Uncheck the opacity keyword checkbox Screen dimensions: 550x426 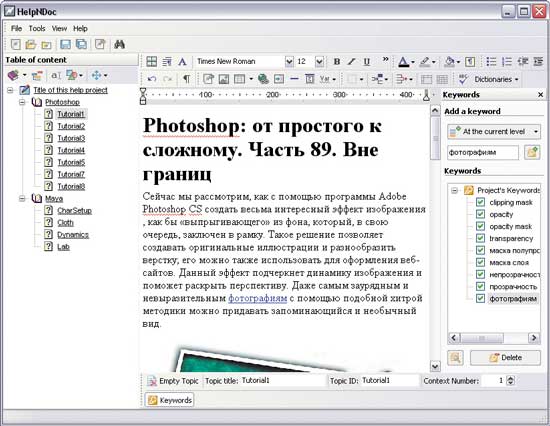pyautogui.click(x=480, y=214)
